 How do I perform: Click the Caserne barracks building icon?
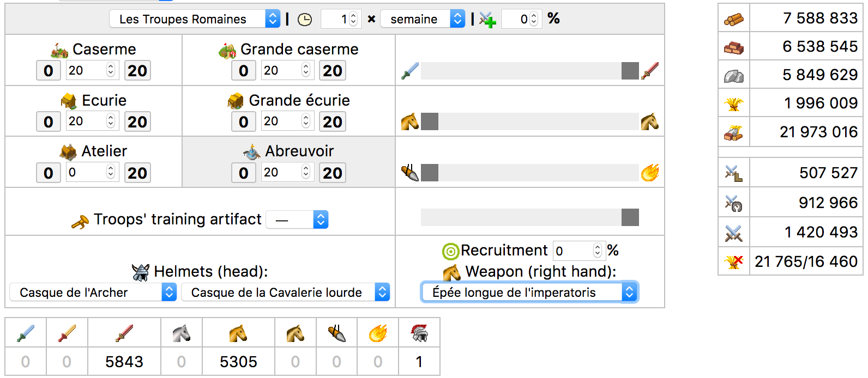[x=59, y=51]
